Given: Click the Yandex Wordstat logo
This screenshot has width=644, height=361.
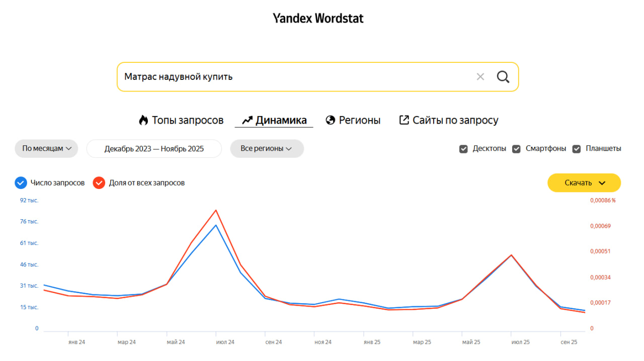Looking at the screenshot, I should [x=318, y=19].
